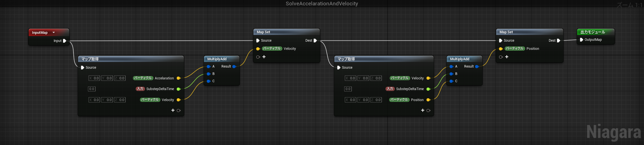Screen dimensions: 644x145
Task: Click Result pin of the right MultiplyAdd node
Action: [x=477, y=66]
